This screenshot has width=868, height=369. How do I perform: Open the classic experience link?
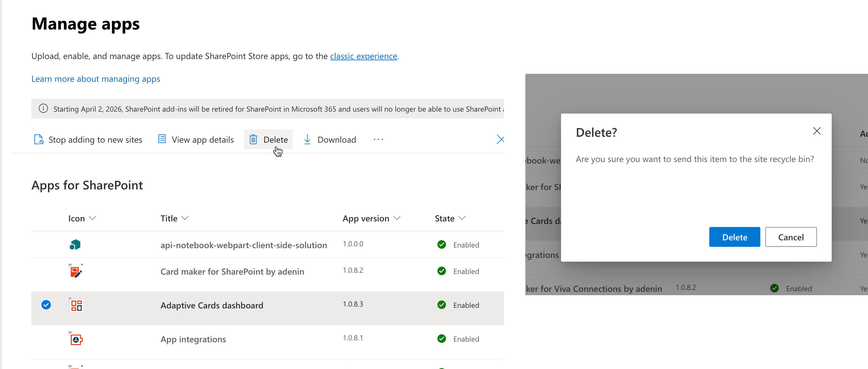(363, 56)
